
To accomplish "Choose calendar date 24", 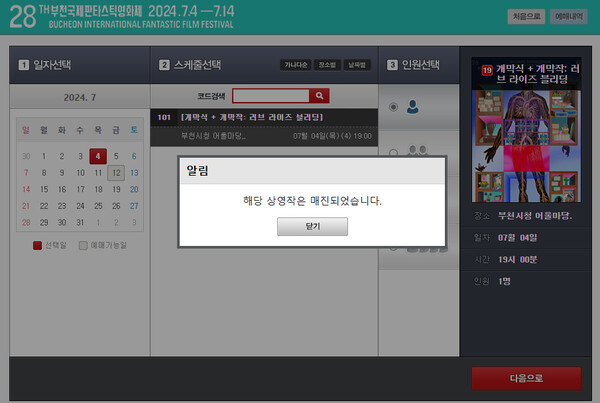I will pos(80,206).
